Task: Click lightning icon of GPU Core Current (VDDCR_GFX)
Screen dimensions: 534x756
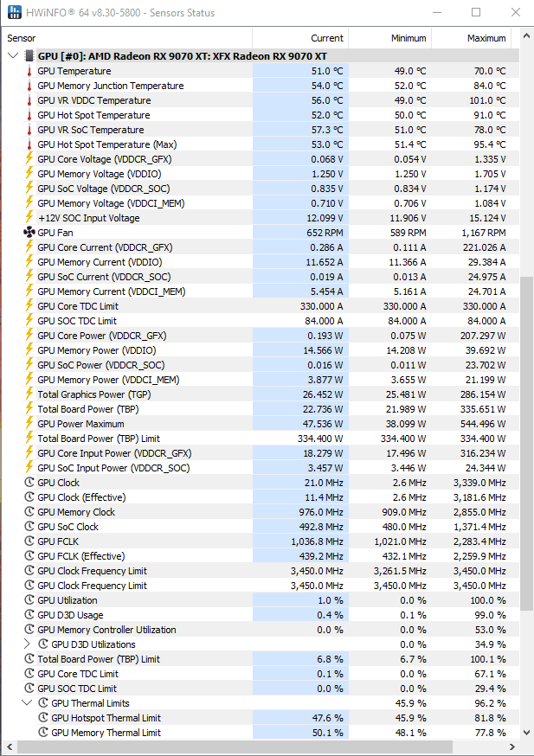Action: click(x=29, y=247)
